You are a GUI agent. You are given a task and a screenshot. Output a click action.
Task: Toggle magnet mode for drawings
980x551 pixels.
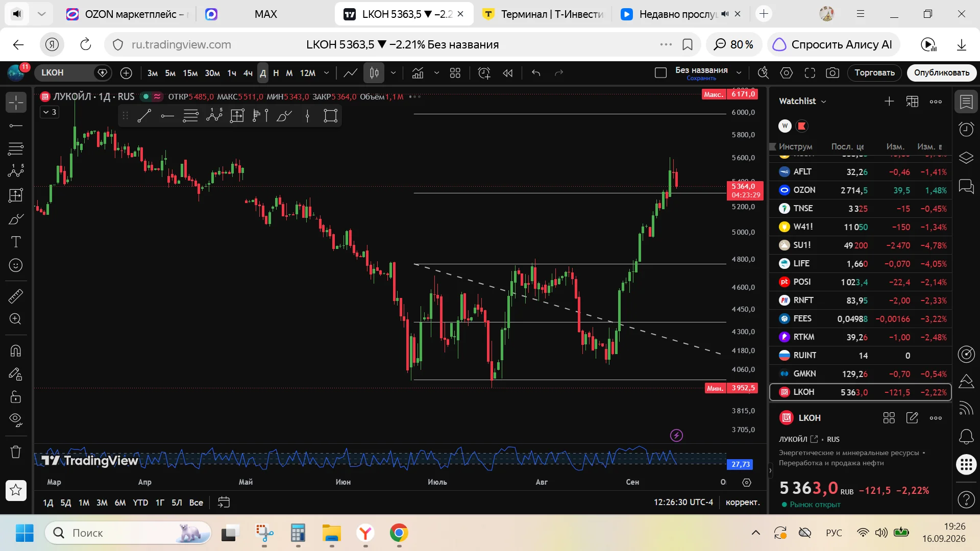pyautogui.click(x=16, y=350)
